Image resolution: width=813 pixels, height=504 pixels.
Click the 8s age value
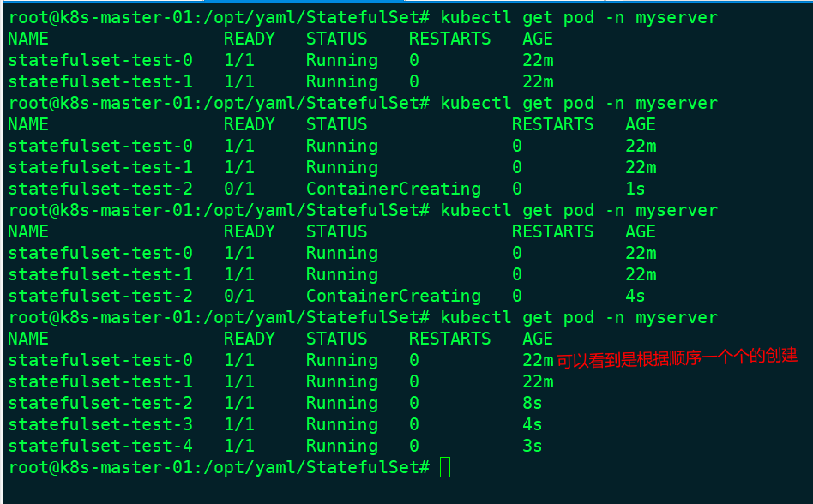(532, 403)
